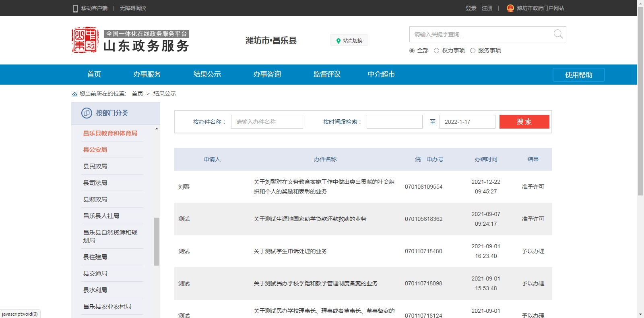The image size is (644, 318).
Task: Click the Weifang government portal emblem icon
Action: pyautogui.click(x=510, y=8)
